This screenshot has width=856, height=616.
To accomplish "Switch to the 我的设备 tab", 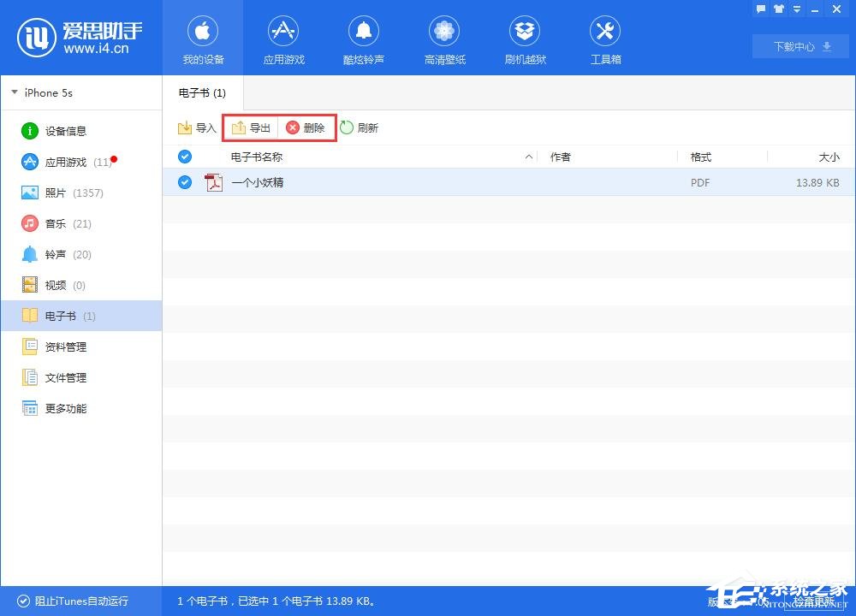I will click(x=203, y=38).
